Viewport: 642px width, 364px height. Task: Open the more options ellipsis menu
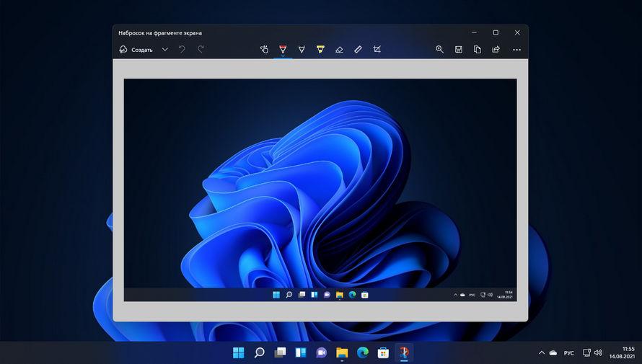pyautogui.click(x=516, y=50)
